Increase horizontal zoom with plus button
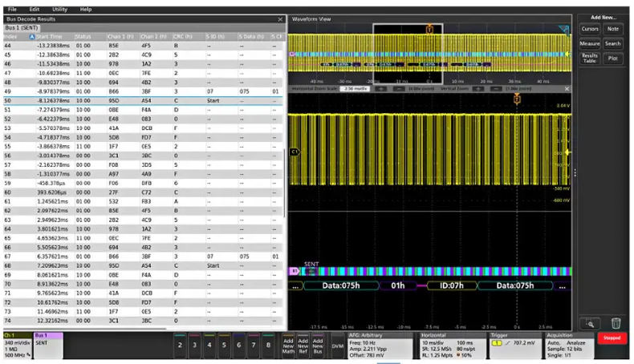This screenshot has width=634, height=364. click(380, 88)
